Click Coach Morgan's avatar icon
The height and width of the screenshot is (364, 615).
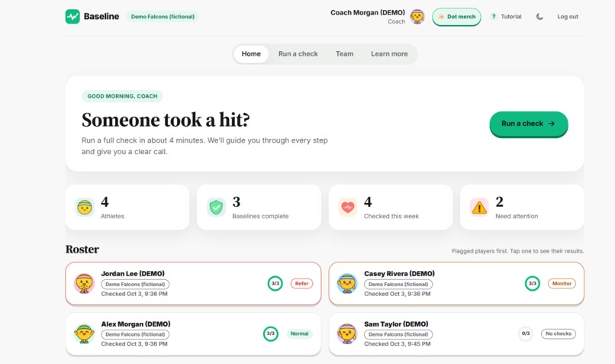coord(417,17)
